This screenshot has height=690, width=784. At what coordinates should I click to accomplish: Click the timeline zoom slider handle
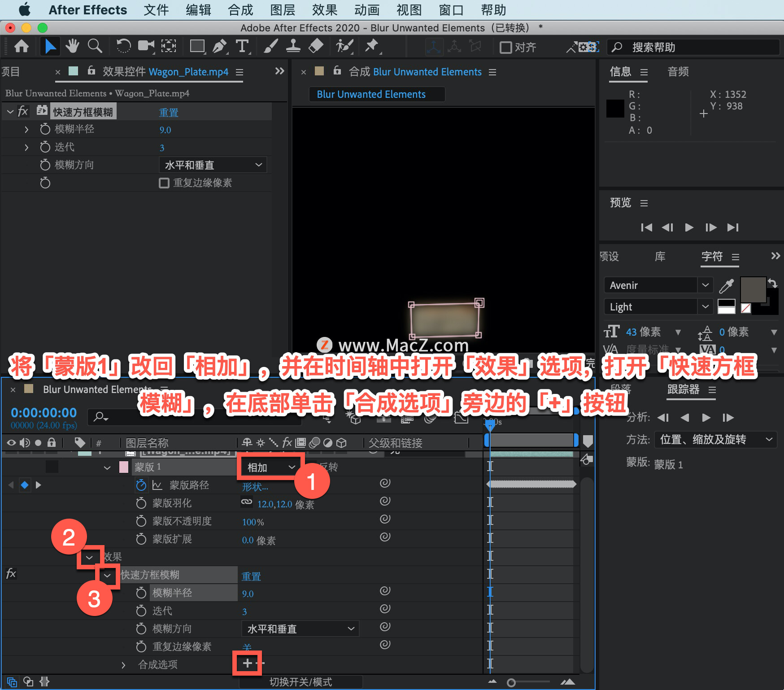coord(511,682)
